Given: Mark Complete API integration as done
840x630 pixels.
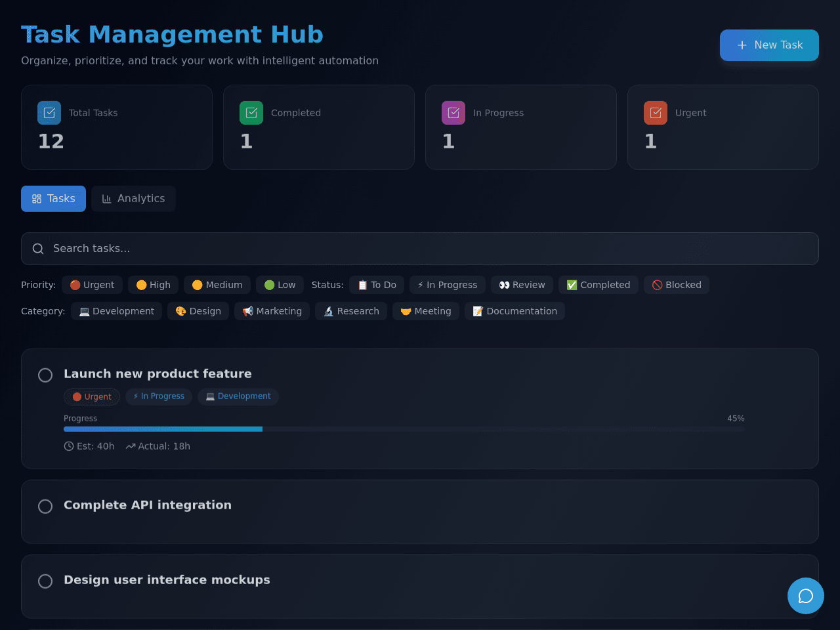Looking at the screenshot, I should coord(45,507).
